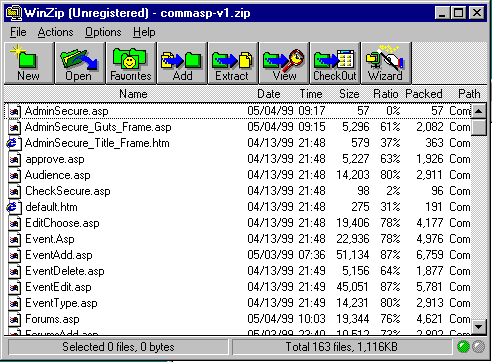Screen dimensions: 492x362
Task: Open the Help menu
Action: pos(144,32)
